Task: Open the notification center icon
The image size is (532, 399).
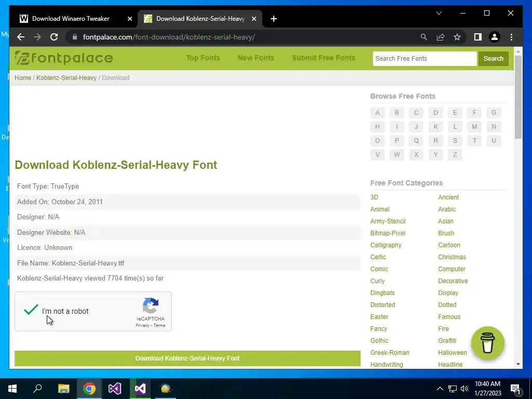Action: tap(515, 389)
